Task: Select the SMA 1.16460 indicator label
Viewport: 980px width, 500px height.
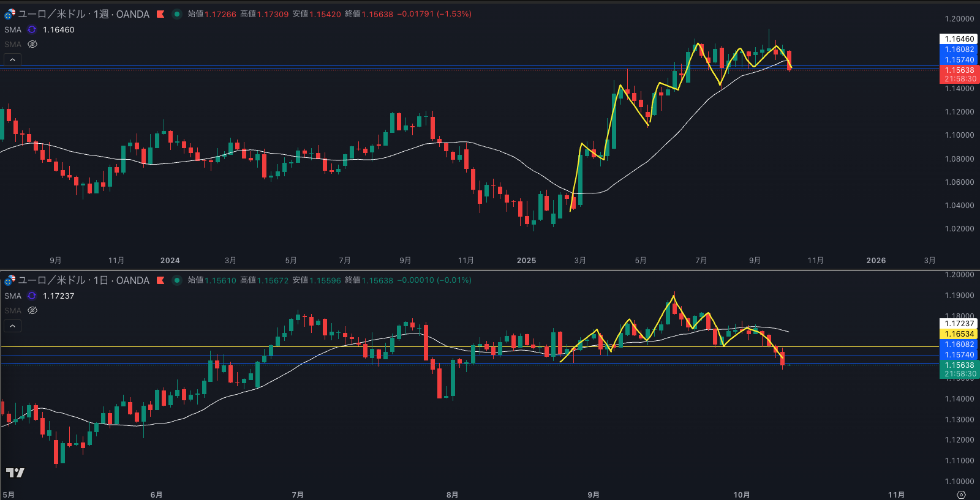Action: click(58, 29)
